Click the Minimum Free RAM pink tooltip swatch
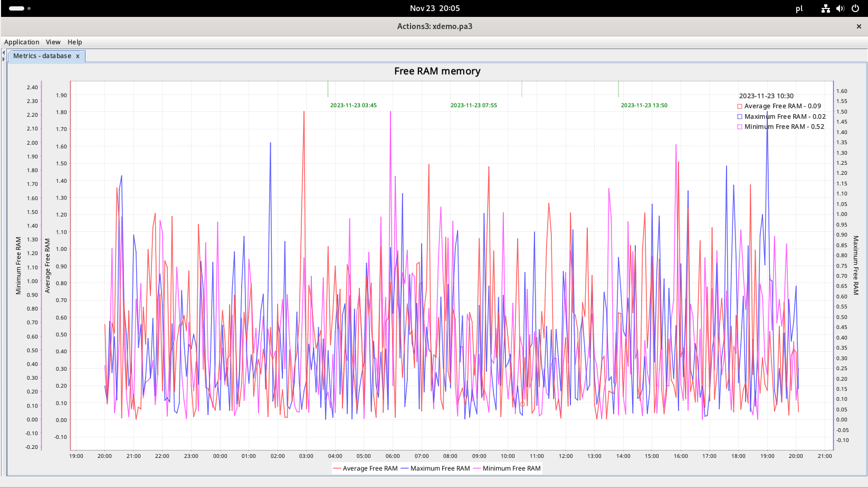This screenshot has height=488, width=868. tap(740, 127)
